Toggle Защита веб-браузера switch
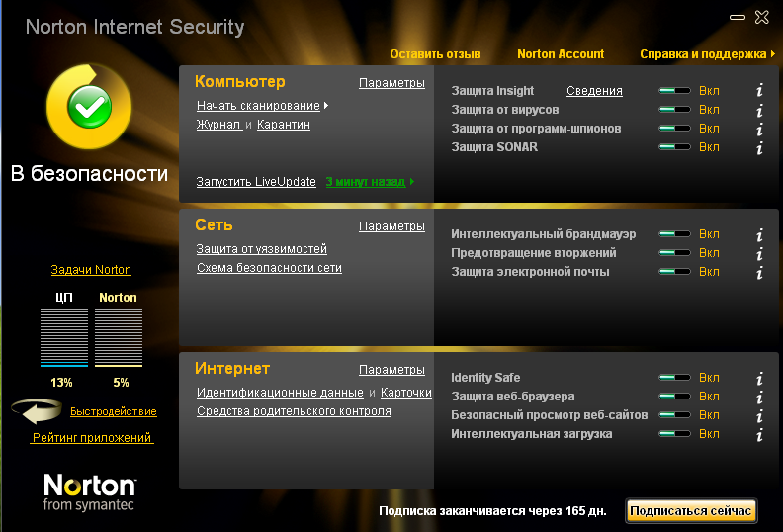This screenshot has width=783, height=532. (x=674, y=397)
